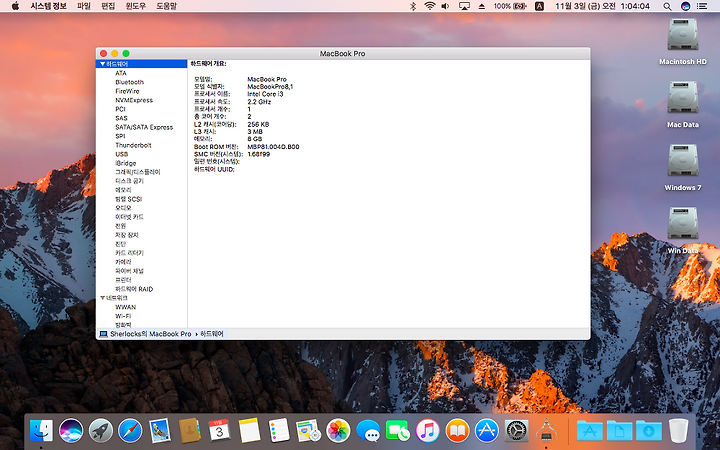Select Thunderbolt in the sidebar
This screenshot has height=450, width=720.
(133, 145)
